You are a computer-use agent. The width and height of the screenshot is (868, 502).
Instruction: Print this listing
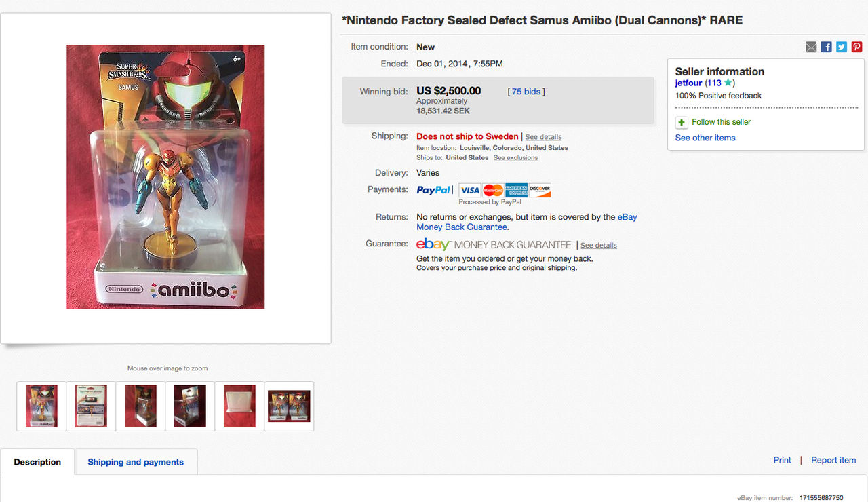(782, 460)
